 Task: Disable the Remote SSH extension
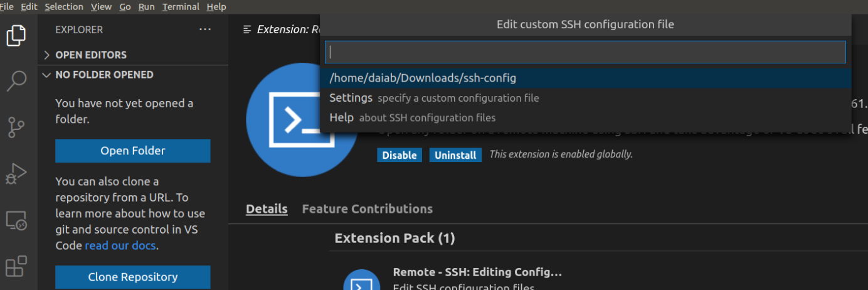400,155
